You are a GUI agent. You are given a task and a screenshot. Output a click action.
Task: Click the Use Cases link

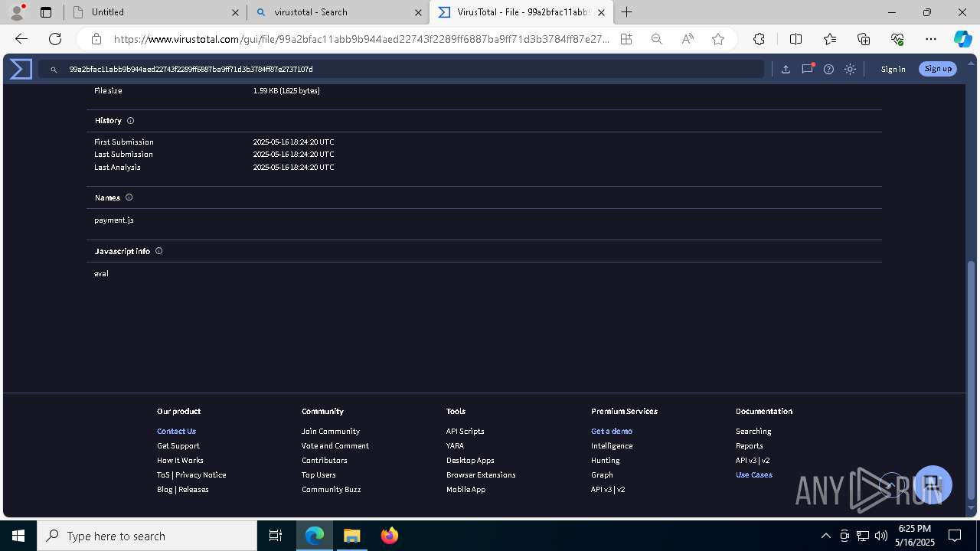(754, 474)
